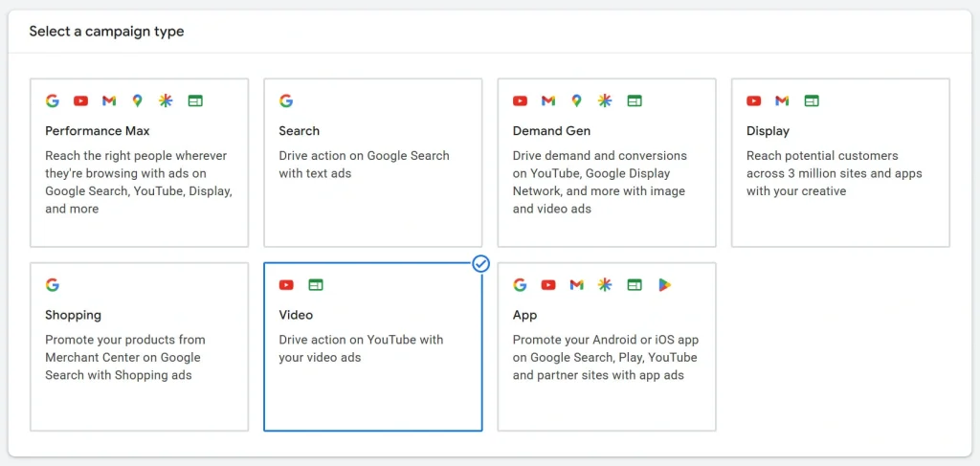Image resolution: width=980 pixels, height=466 pixels.
Task: Click the Gmail icon in Performance Max card
Action: coord(109,100)
